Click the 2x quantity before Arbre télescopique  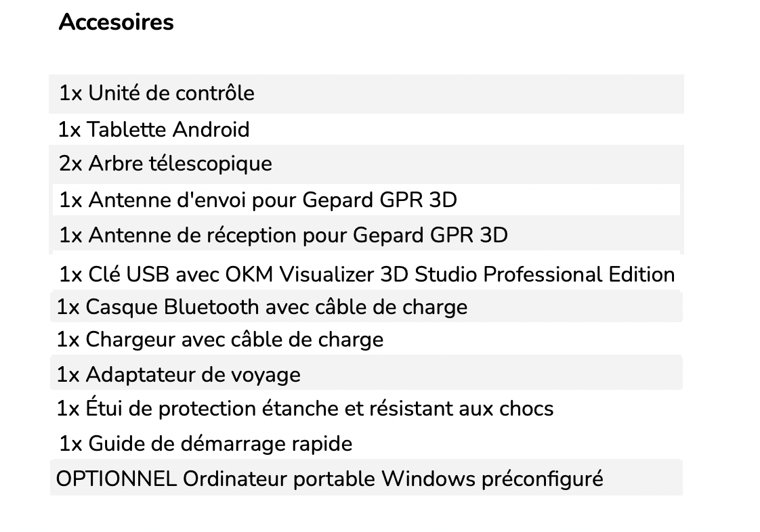pyautogui.click(x=70, y=164)
